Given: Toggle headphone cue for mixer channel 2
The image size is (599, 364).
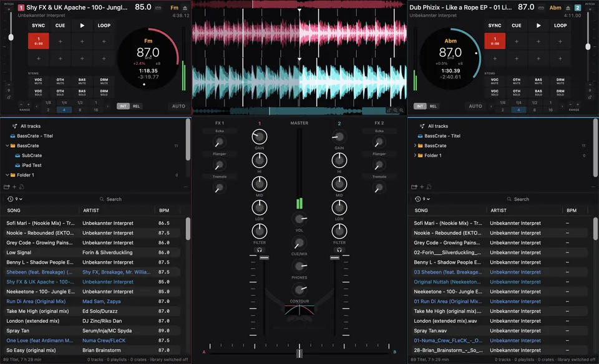Looking at the screenshot, I should click(339, 250).
